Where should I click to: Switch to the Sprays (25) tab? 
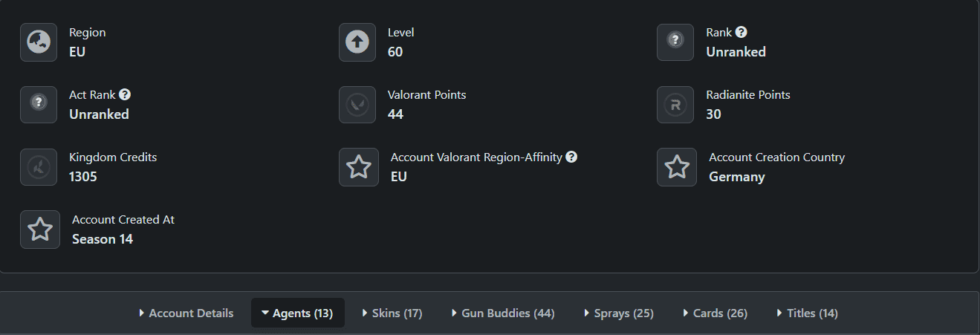pos(619,313)
